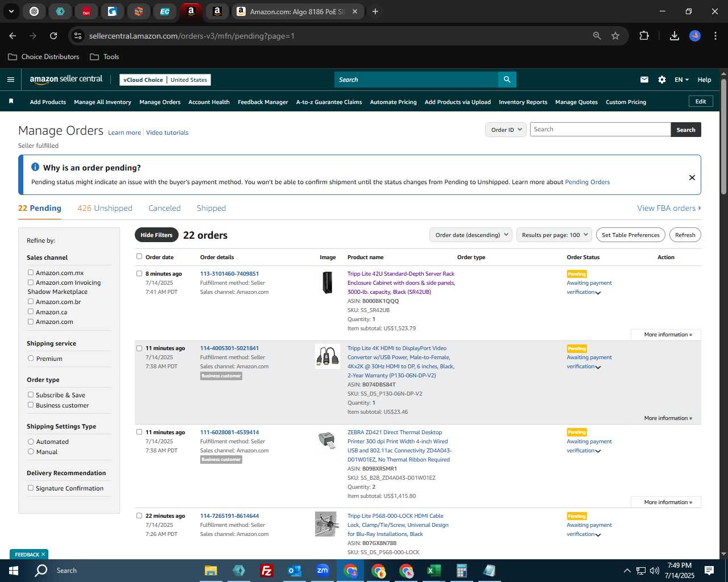The image size is (728, 582).
Task: Check the Business customer order type
Action: 31,405
